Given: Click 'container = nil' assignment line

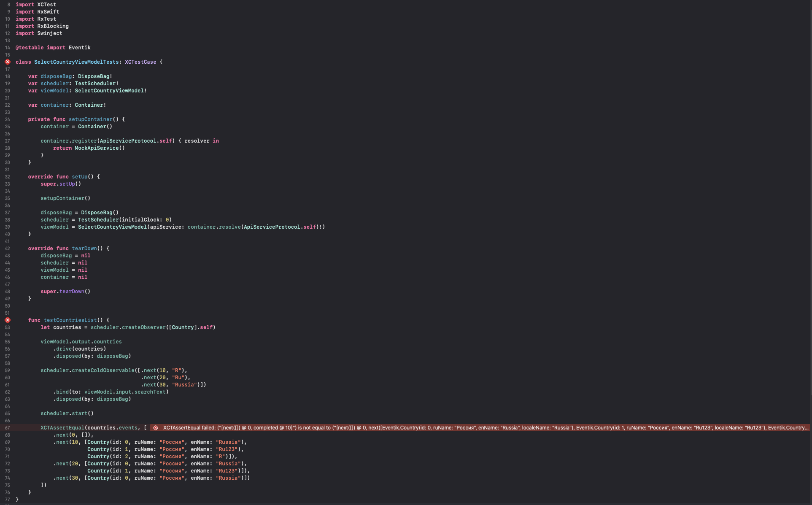Looking at the screenshot, I should [x=64, y=277].
